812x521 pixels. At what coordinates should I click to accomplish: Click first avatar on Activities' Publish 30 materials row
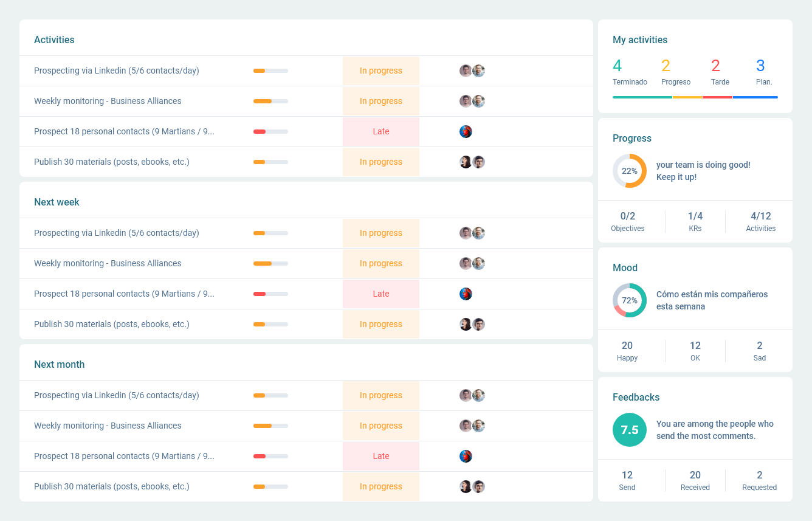click(x=466, y=162)
